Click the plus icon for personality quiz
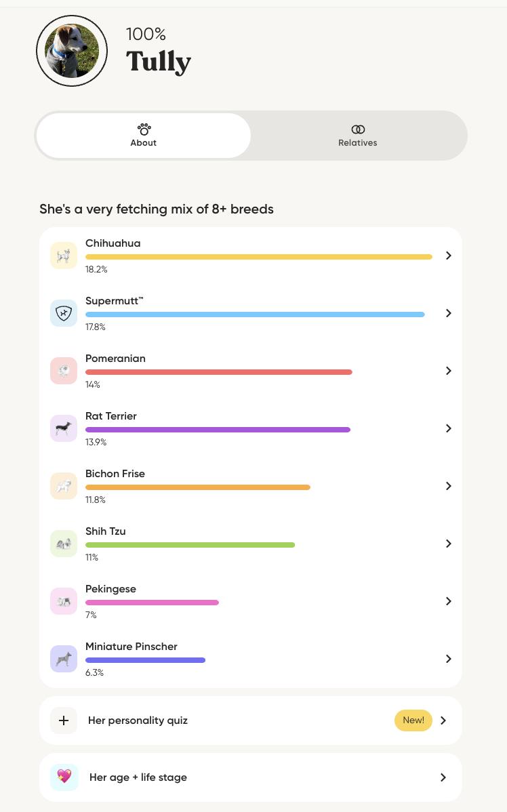The height and width of the screenshot is (812, 507). point(64,720)
